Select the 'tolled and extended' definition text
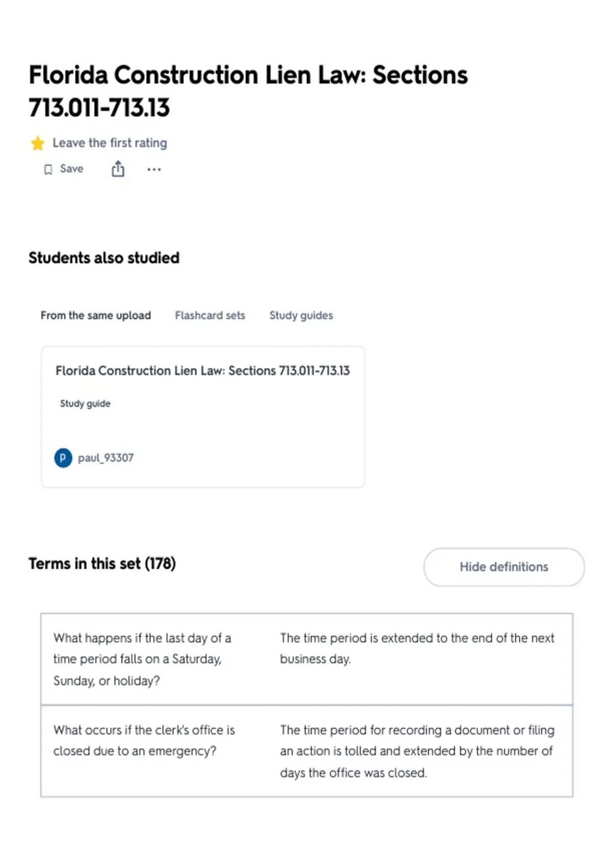The height and width of the screenshot is (868, 613). pyautogui.click(x=417, y=751)
